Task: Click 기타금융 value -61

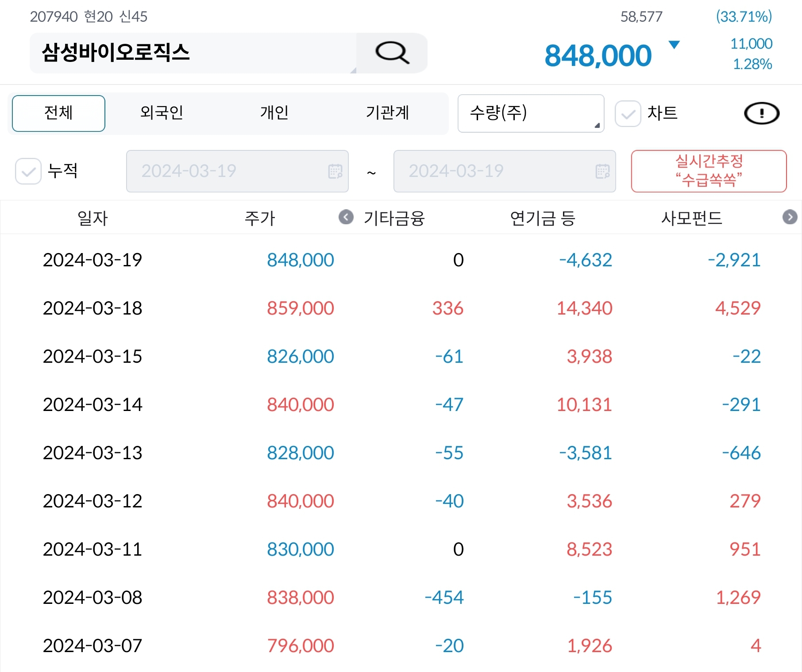Action: 449,356
